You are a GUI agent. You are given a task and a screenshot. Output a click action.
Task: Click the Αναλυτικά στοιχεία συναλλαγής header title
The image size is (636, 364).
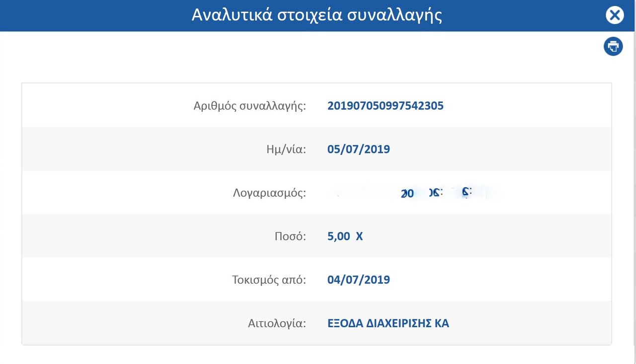pyautogui.click(x=317, y=15)
